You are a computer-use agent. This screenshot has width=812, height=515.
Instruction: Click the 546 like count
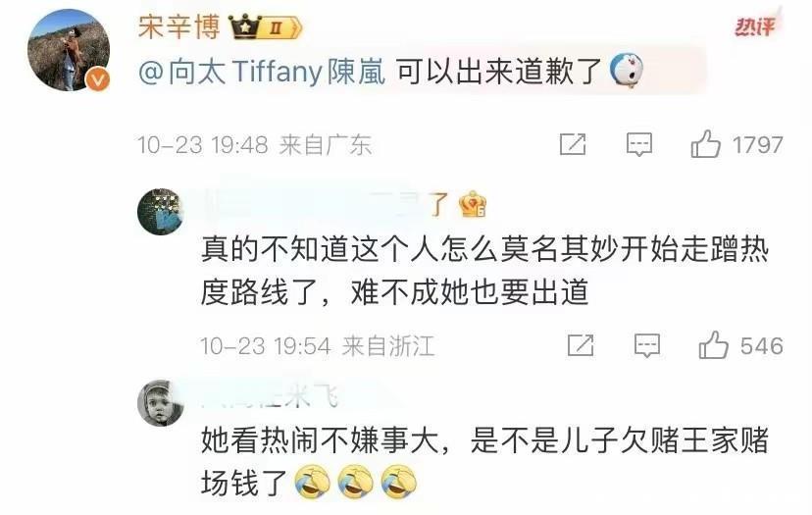pos(761,346)
